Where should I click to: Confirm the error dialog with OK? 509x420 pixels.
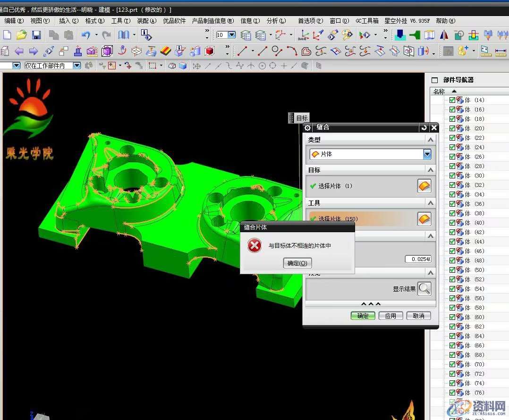point(297,263)
